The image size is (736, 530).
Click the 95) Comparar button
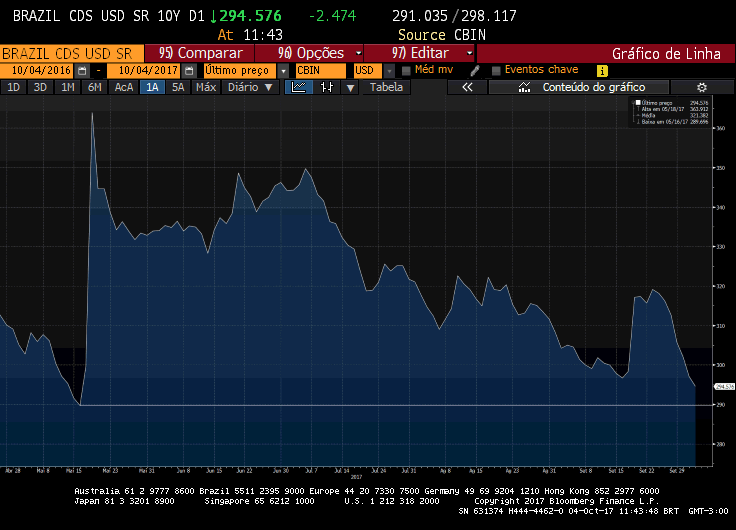[x=202, y=53]
